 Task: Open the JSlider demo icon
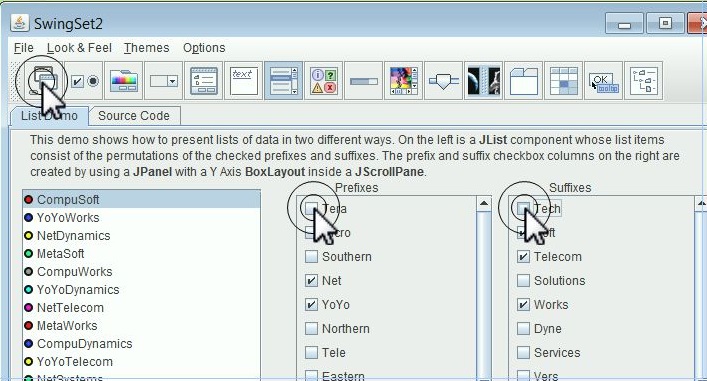coord(444,81)
